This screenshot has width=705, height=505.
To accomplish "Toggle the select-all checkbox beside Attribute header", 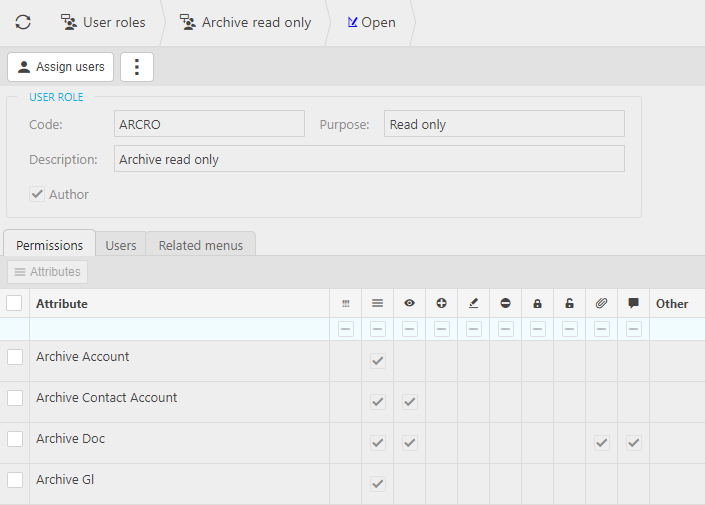I will click(15, 303).
